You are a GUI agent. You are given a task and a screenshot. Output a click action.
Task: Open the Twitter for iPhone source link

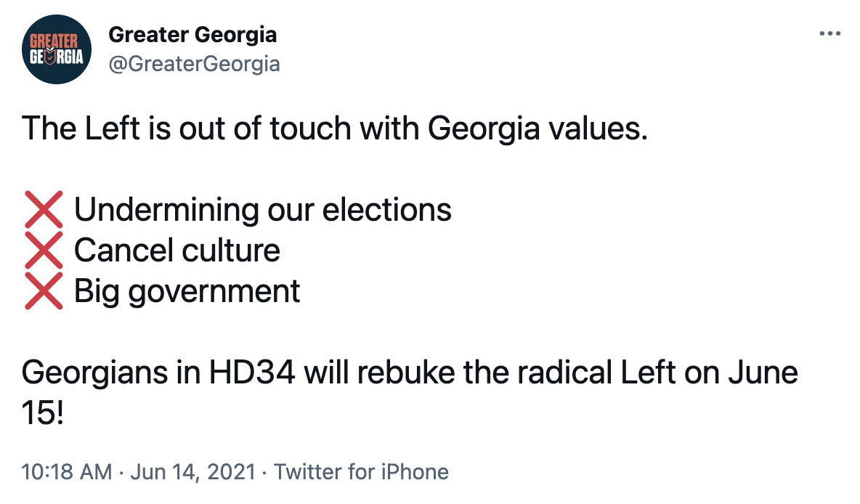click(361, 472)
